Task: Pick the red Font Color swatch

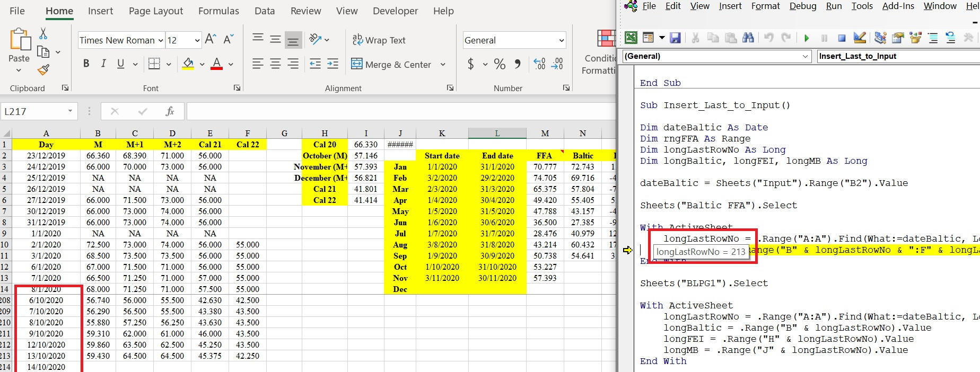Action: (x=216, y=64)
